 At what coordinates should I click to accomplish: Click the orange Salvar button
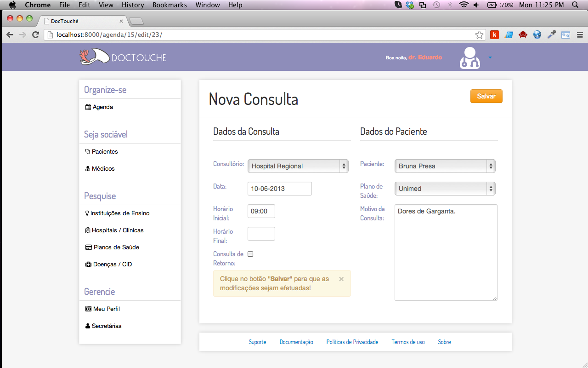tap(486, 96)
